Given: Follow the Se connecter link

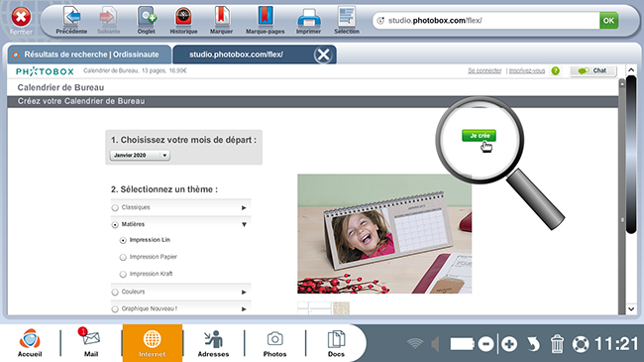Looking at the screenshot, I should [484, 70].
